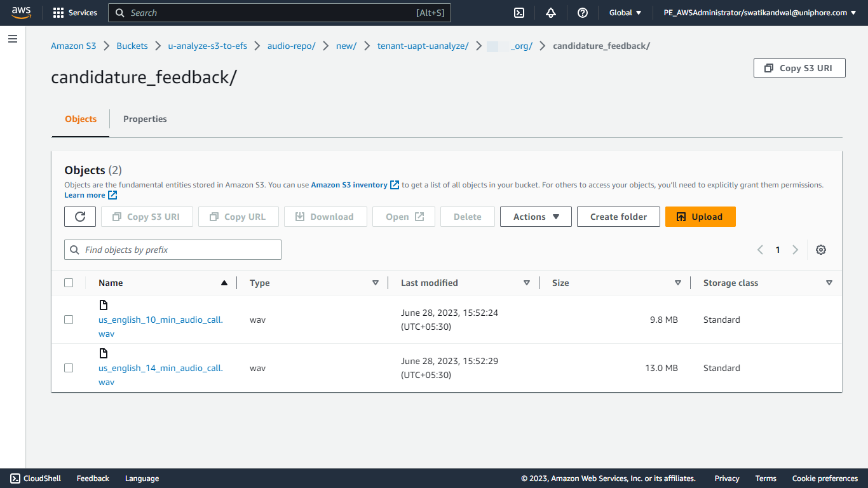Open Cookie preferences in the footer
This screenshot has width=868, height=488.
point(825,478)
